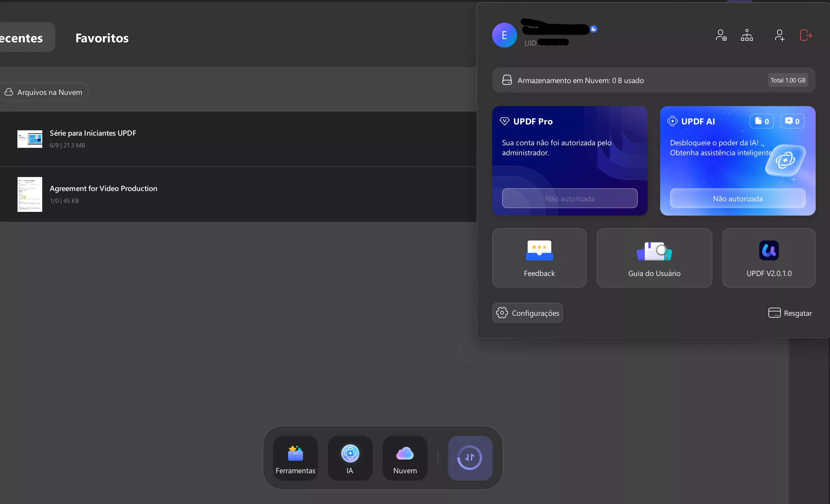Click the UPDF V2.0.1.0 version card
Screen dimensions: 830x504
point(769,258)
